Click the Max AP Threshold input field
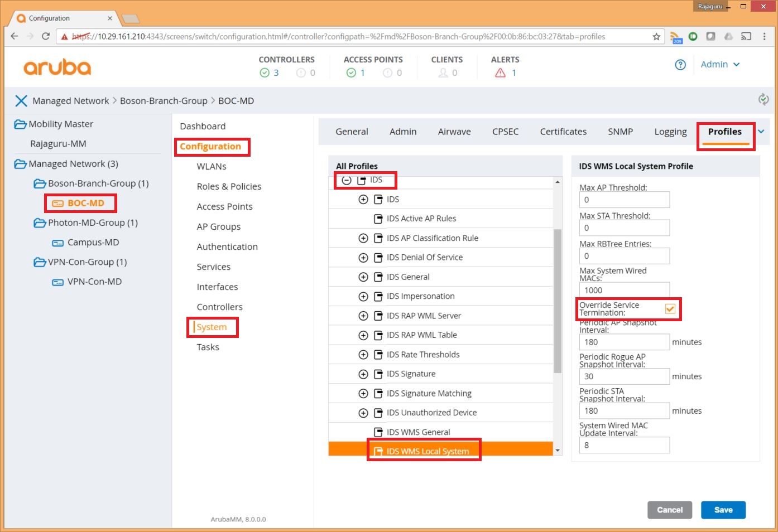The height and width of the screenshot is (532, 778). [x=625, y=200]
